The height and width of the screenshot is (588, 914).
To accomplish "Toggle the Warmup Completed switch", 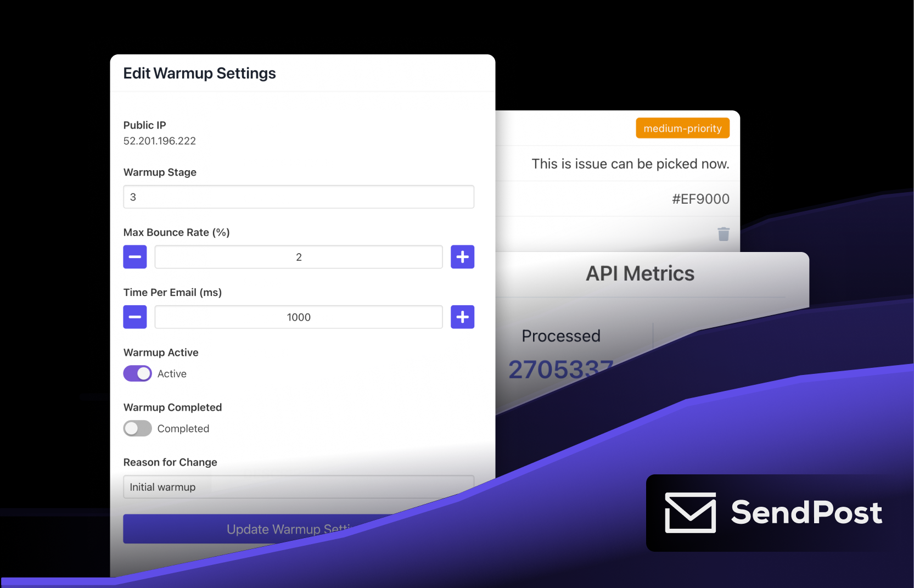I will [137, 428].
